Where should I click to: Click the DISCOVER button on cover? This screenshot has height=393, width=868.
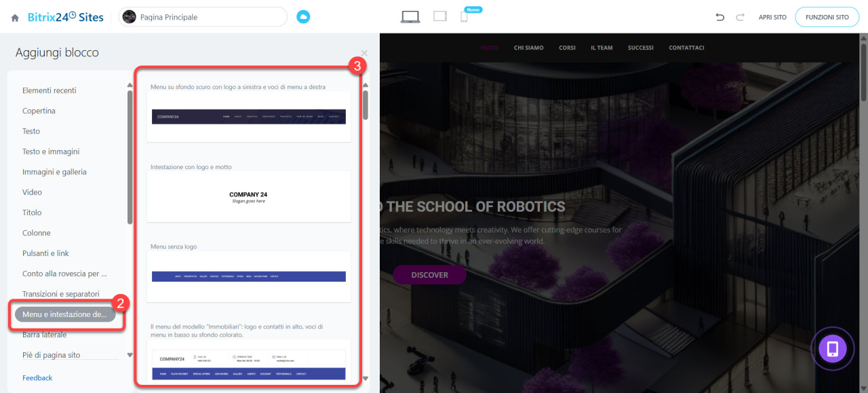click(x=429, y=275)
